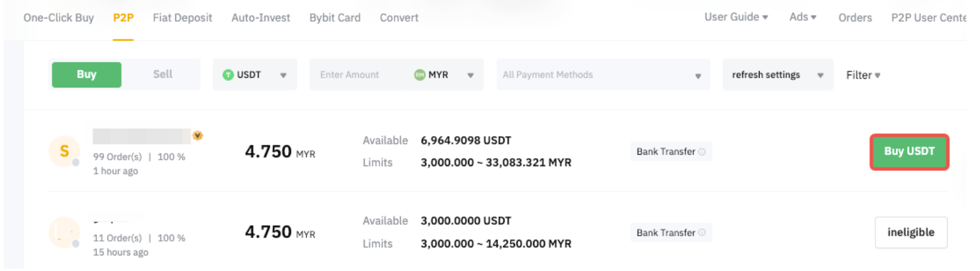Go to the One-Click Buy tab
980x271 pixels.
tap(58, 18)
